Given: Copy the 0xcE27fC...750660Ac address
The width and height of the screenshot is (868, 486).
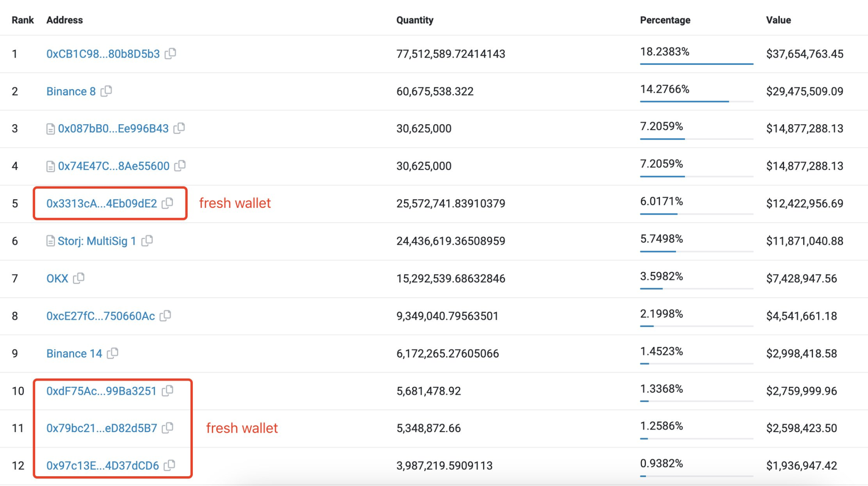Looking at the screenshot, I should [166, 316].
